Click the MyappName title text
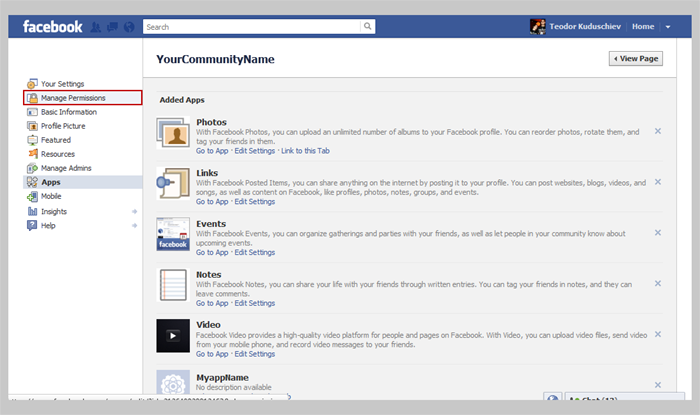Viewport: 700px width, 415px height. click(222, 378)
